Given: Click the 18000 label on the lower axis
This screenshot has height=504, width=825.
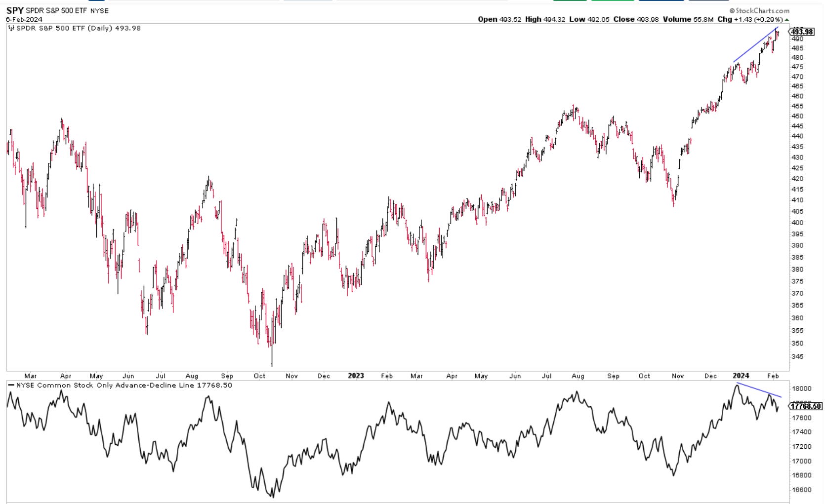Looking at the screenshot, I should pyautogui.click(x=802, y=389).
